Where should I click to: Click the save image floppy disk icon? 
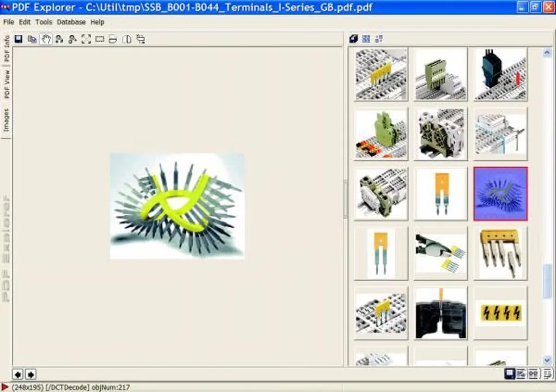[19, 39]
